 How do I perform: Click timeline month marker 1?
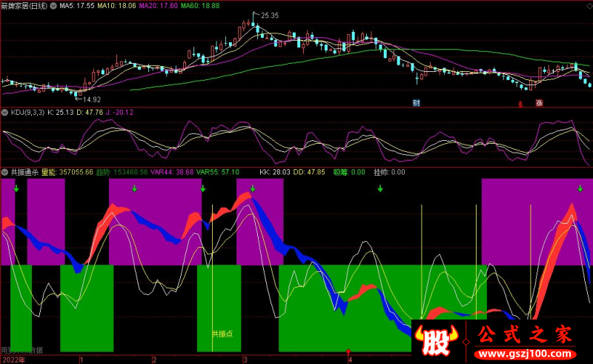pos(82,360)
